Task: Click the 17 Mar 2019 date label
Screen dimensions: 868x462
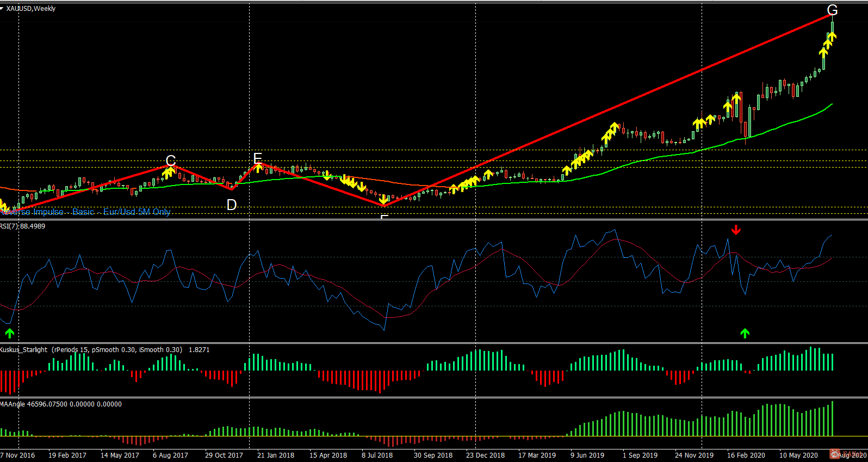Action: [x=537, y=455]
